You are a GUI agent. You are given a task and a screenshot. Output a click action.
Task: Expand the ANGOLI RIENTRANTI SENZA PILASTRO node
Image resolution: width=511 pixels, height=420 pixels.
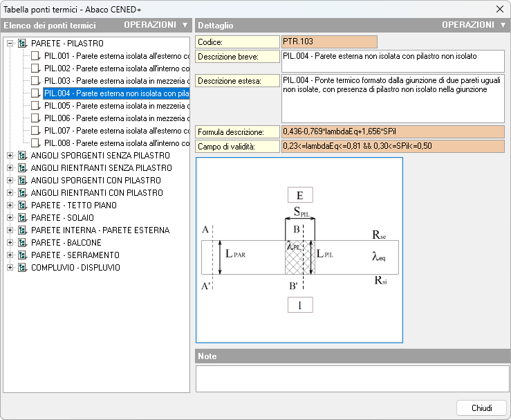(x=10, y=168)
